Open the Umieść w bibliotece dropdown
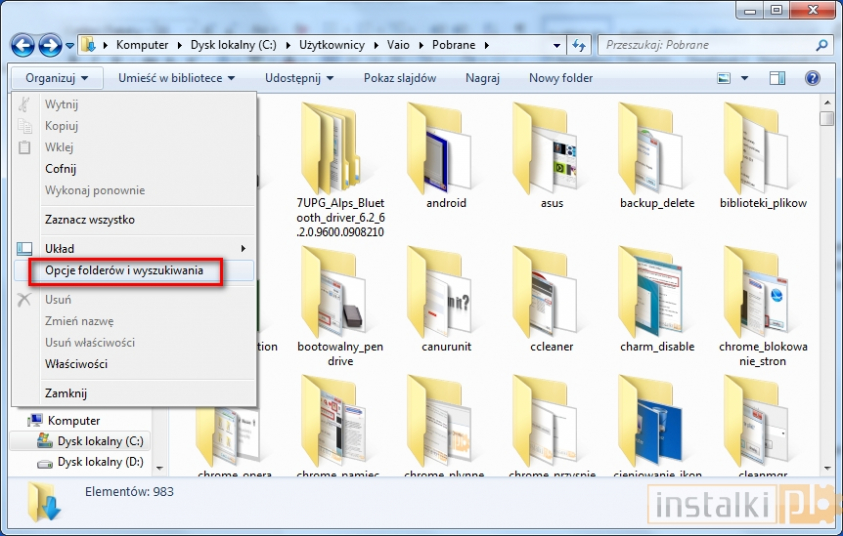Screen dimensions: 843x536 176,78
